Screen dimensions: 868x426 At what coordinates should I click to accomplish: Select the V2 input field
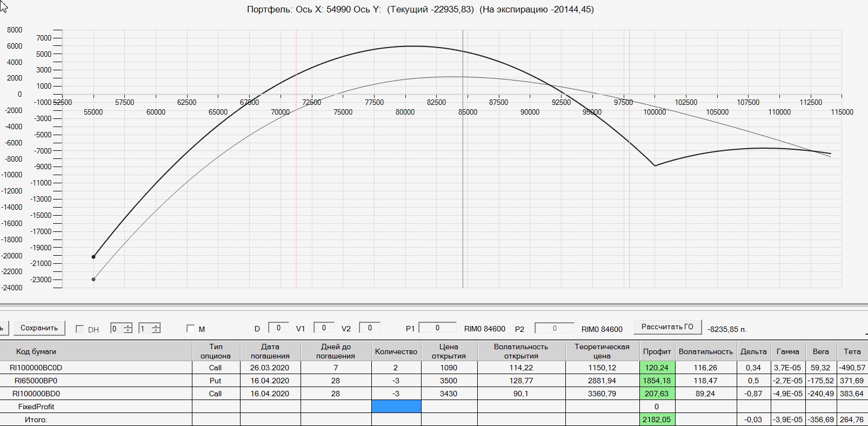370,328
